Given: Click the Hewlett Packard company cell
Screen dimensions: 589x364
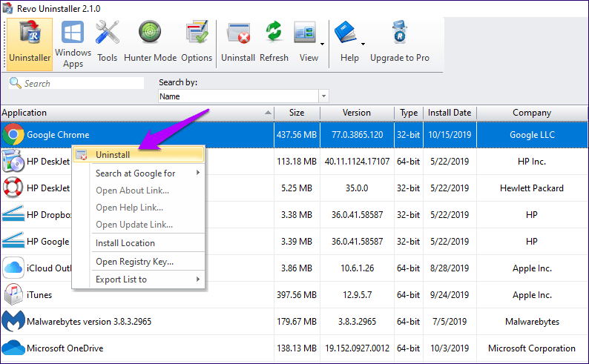Looking at the screenshot, I should pos(532,188).
